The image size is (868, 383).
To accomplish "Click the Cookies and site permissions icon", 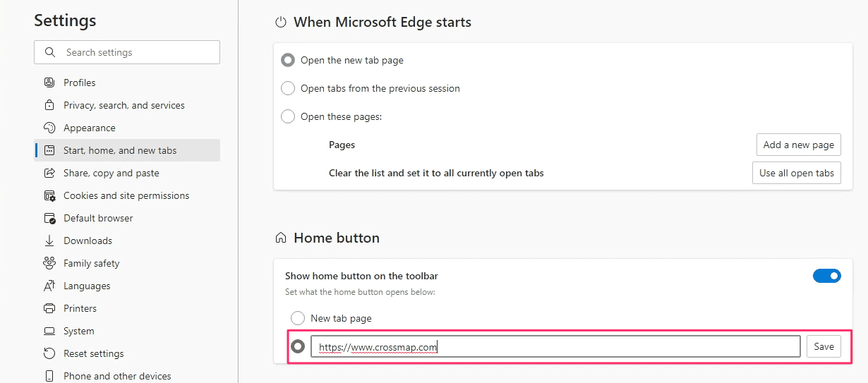I will (49, 195).
